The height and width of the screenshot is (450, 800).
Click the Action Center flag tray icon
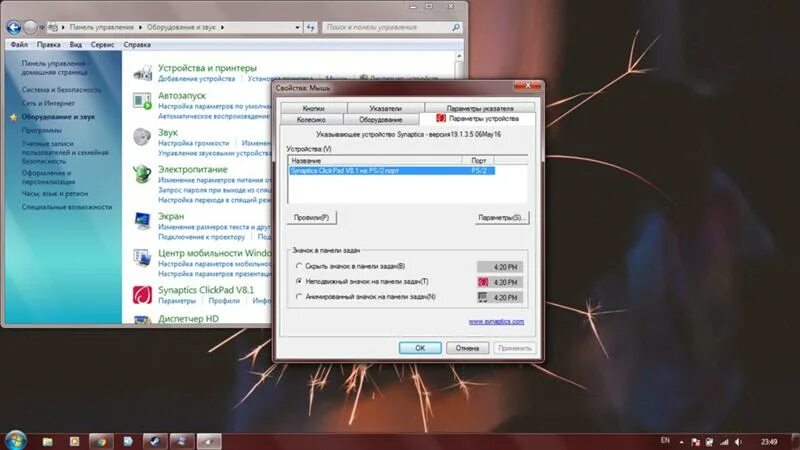(695, 442)
